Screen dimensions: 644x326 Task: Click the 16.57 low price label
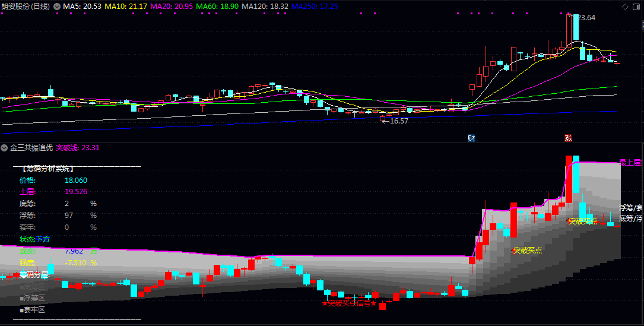coord(399,121)
